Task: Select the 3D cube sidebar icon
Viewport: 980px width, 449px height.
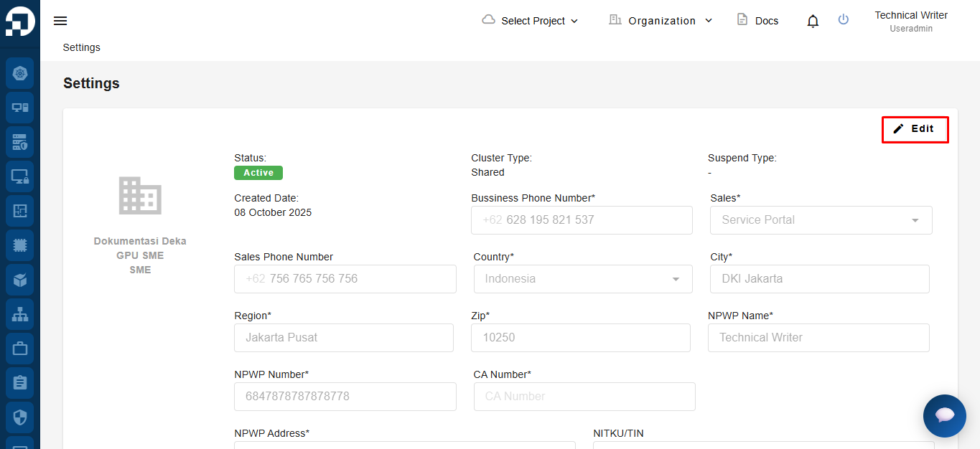Action: [x=19, y=280]
